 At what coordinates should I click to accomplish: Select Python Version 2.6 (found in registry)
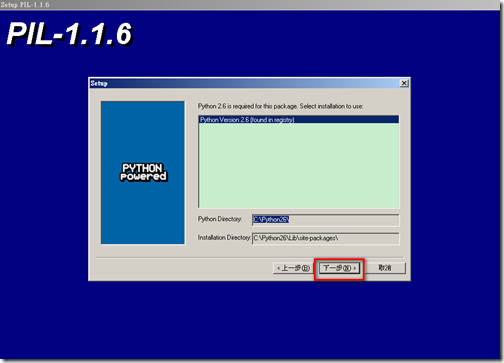[x=299, y=120]
